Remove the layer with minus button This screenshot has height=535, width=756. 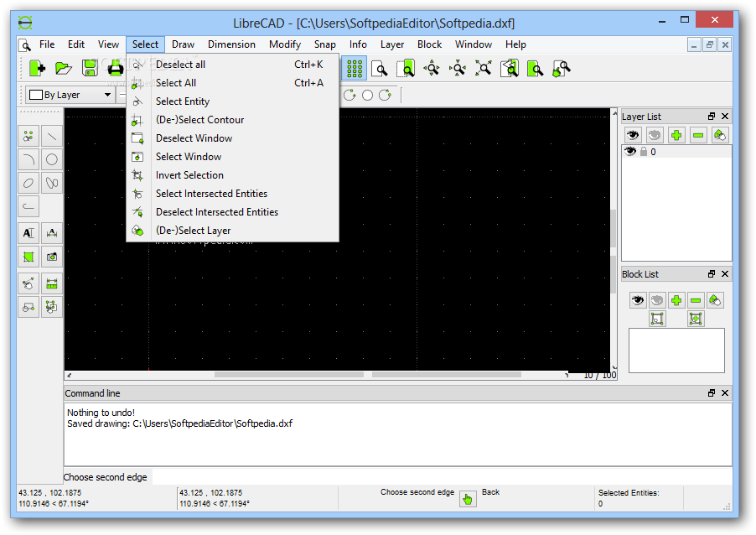coord(697,135)
